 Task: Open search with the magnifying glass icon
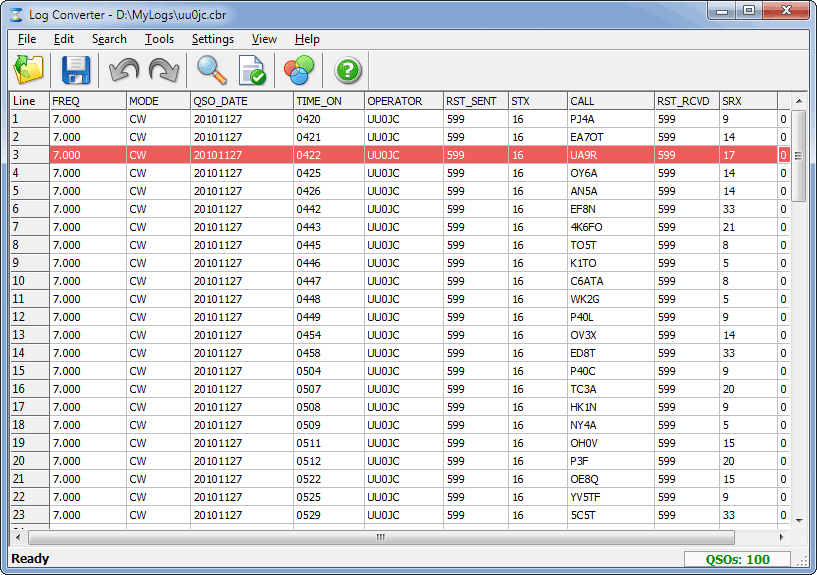coord(211,70)
